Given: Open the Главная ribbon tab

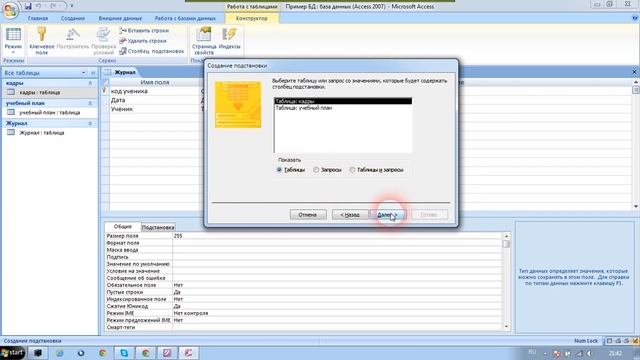Looking at the screenshot, I should pyautogui.click(x=38, y=18).
